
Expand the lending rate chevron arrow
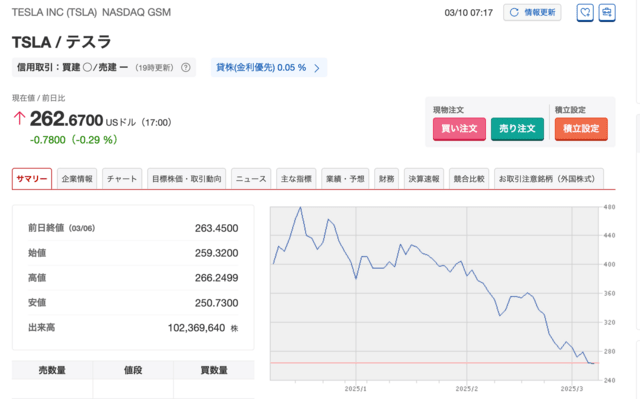pos(317,68)
